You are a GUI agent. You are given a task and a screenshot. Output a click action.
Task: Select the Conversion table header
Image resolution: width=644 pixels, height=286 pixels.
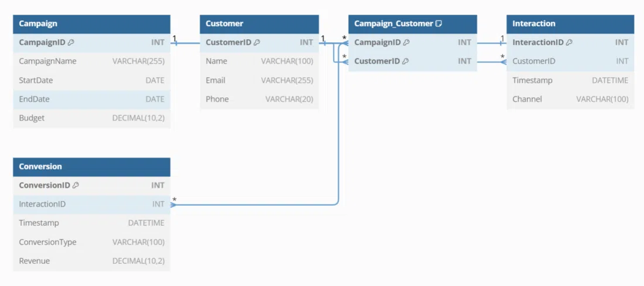click(91, 167)
